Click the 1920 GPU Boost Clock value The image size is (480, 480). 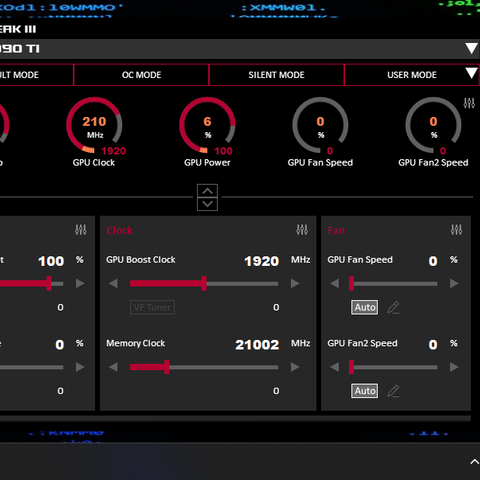pyautogui.click(x=262, y=261)
